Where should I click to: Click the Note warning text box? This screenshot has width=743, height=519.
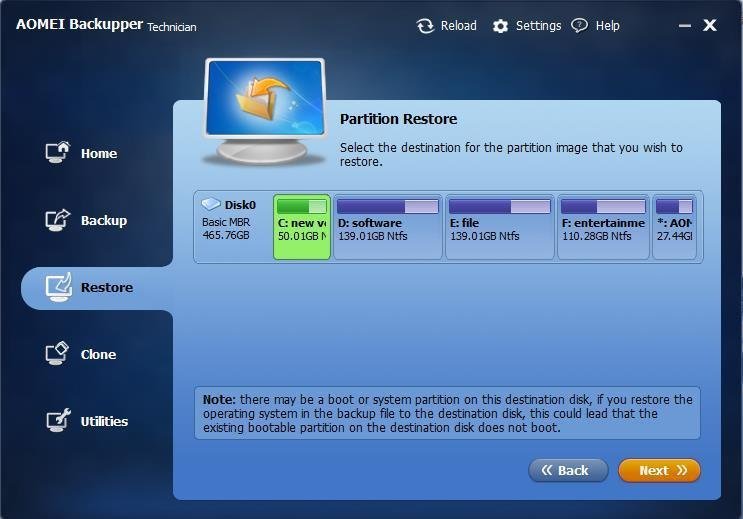(x=447, y=413)
